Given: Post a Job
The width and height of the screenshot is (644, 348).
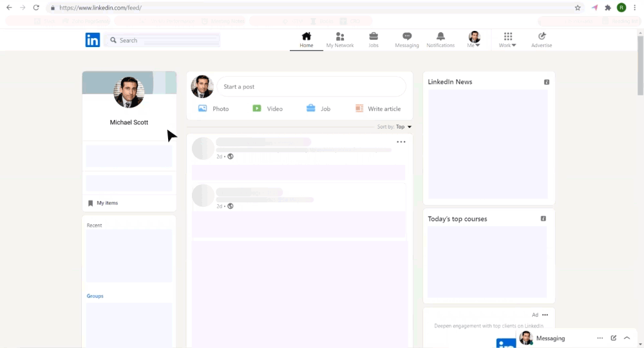Looking at the screenshot, I should [318, 108].
